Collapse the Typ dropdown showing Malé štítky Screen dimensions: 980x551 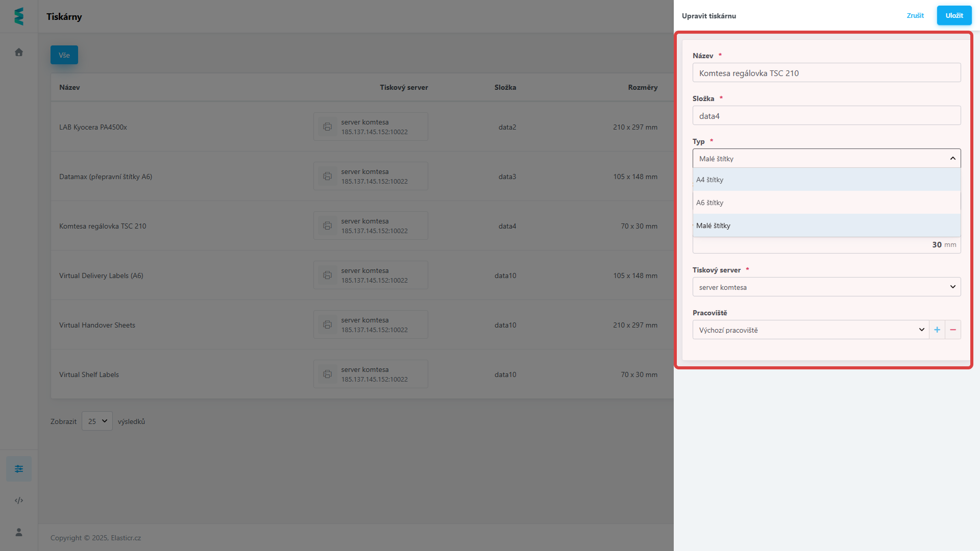pyautogui.click(x=826, y=159)
